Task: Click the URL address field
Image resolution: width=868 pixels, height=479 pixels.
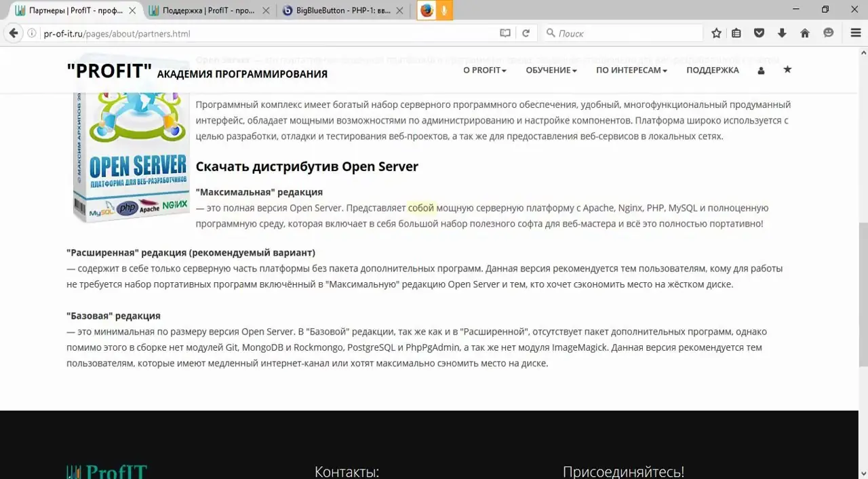Action: click(268, 33)
